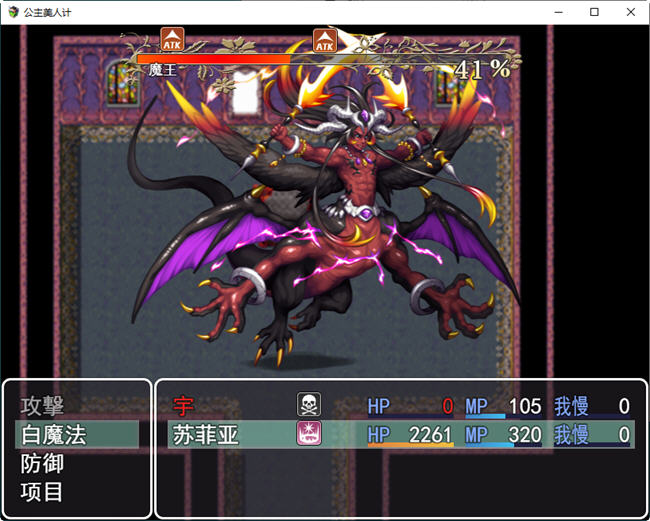Select the 防御 defend command
This screenshot has width=650, height=521.
[x=42, y=463]
